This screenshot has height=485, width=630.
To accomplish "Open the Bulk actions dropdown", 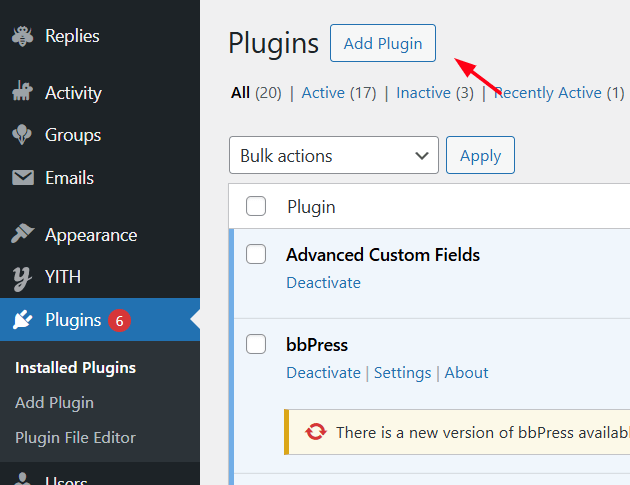I will pyautogui.click(x=334, y=155).
